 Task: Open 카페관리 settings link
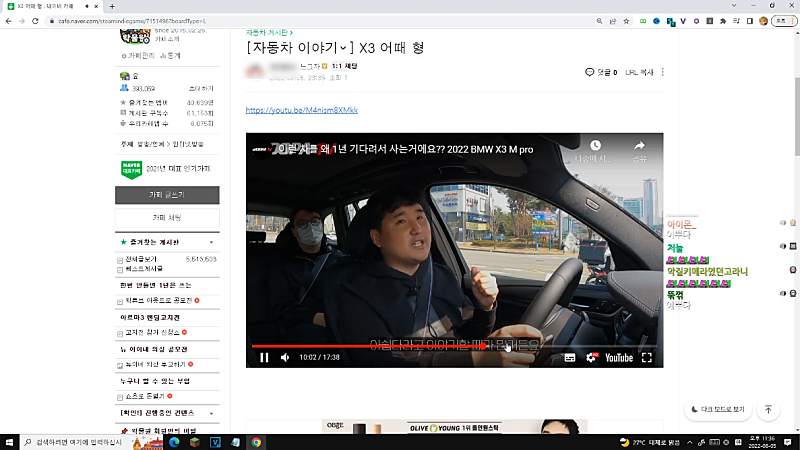138,56
